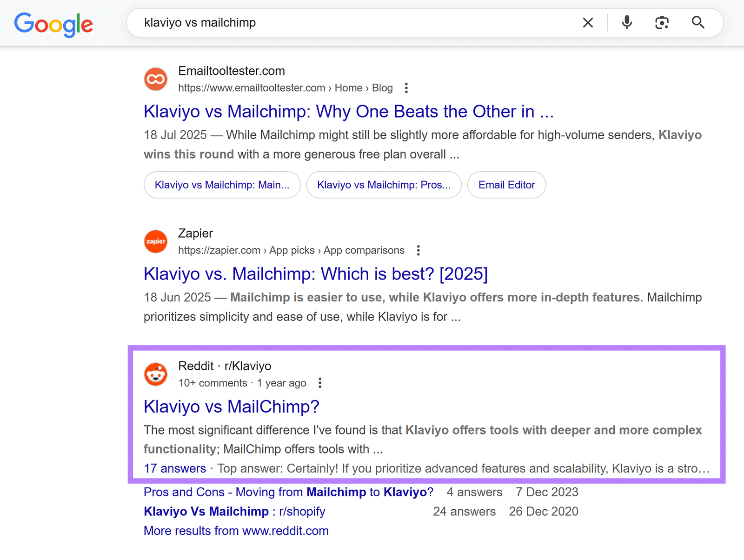Image resolution: width=744 pixels, height=560 pixels.
Task: Open the three-dot menu for the Emailtooltester result
Action: point(406,88)
